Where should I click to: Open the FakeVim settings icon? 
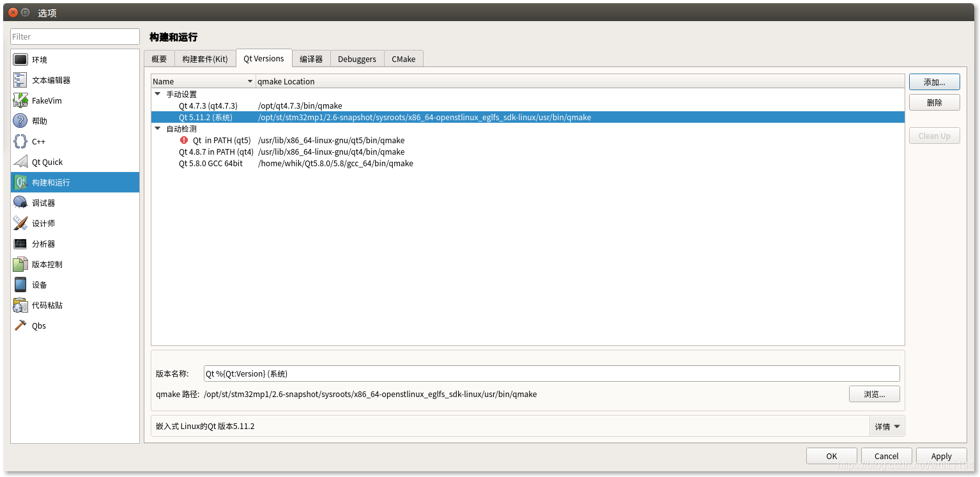20,100
